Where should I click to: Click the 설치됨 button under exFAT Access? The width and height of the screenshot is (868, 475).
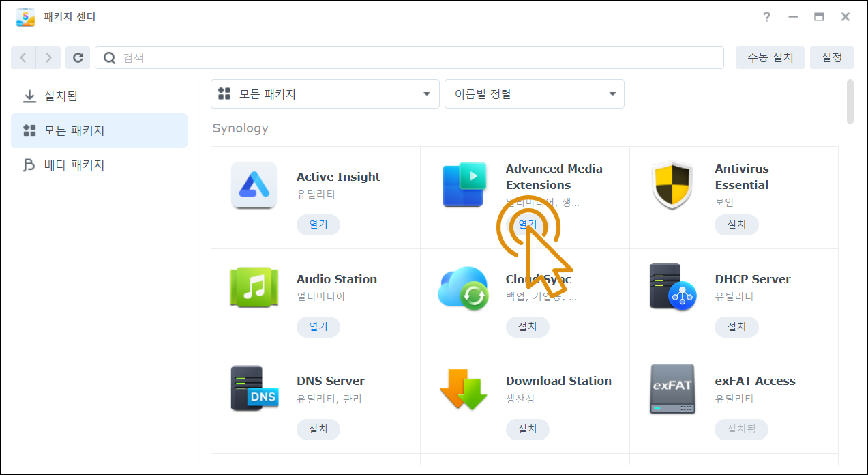(741, 429)
